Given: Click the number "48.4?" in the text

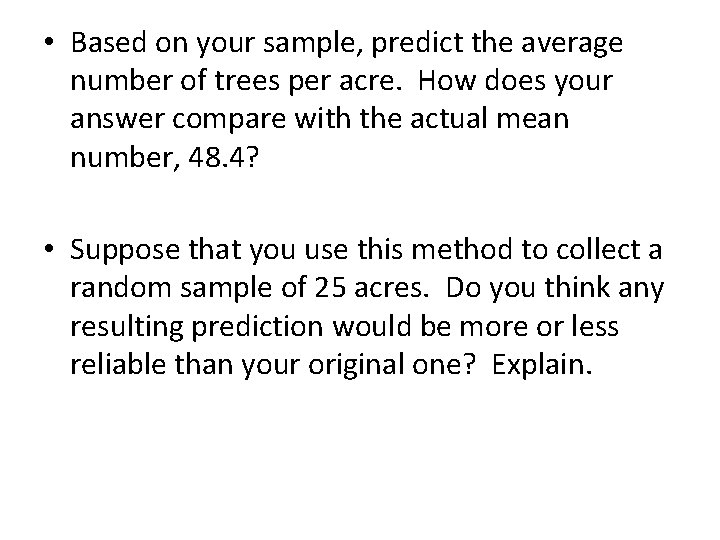Looking at the screenshot, I should coord(224,158).
